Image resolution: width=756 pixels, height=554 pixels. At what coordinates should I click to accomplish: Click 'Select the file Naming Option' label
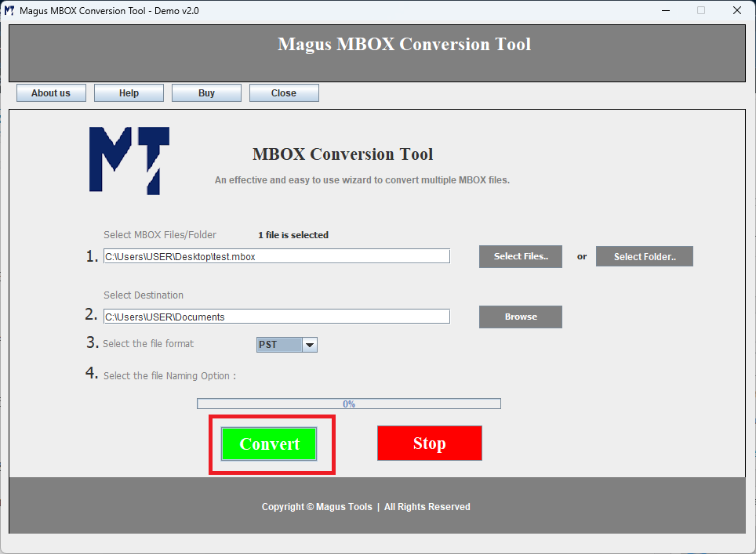pyautogui.click(x=169, y=376)
